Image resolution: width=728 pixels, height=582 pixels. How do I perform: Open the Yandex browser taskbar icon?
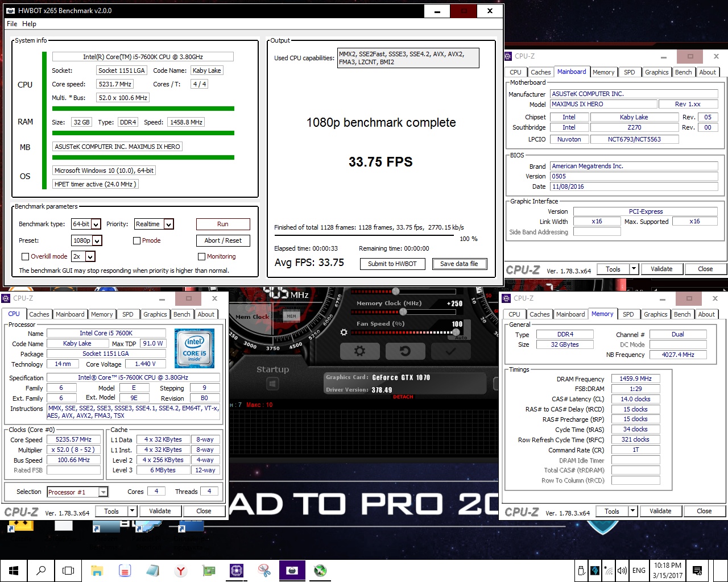coord(180,571)
